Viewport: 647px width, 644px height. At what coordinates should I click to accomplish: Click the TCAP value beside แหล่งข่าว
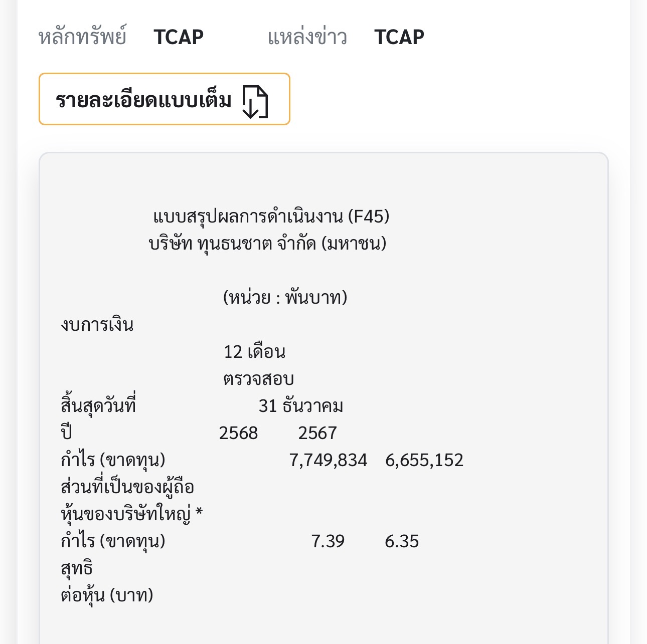coord(399,37)
